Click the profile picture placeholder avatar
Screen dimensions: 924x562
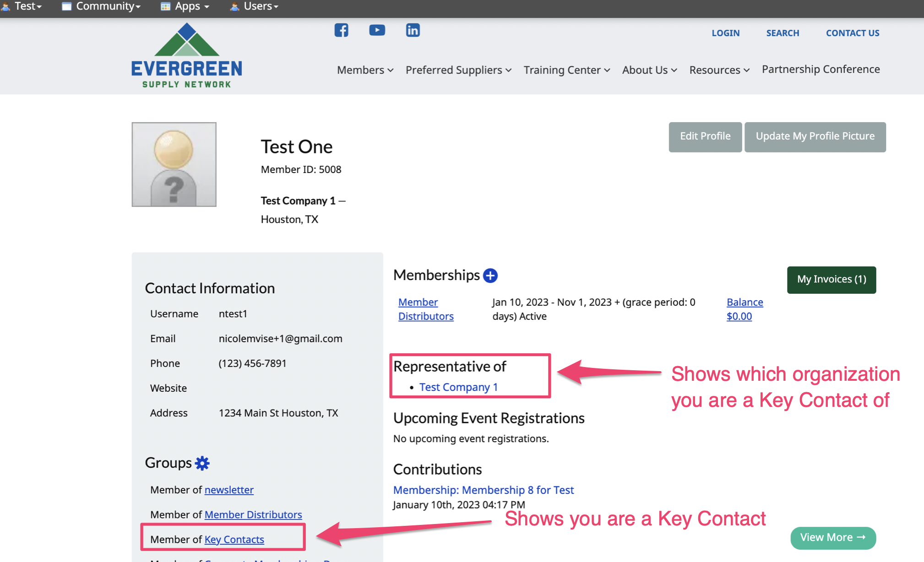174,164
